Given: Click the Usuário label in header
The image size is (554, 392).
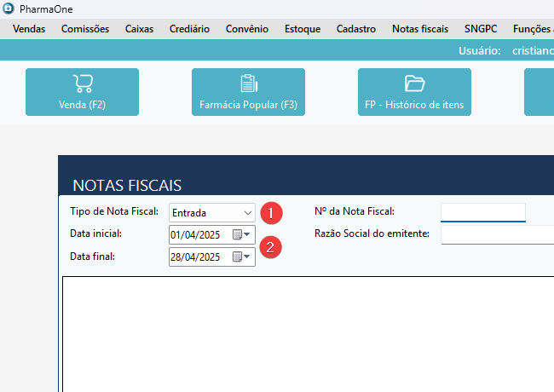Looking at the screenshot, I should click(x=480, y=51).
